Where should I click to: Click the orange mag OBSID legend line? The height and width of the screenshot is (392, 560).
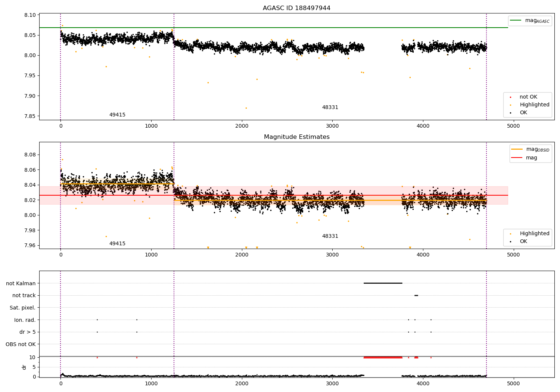517,149
